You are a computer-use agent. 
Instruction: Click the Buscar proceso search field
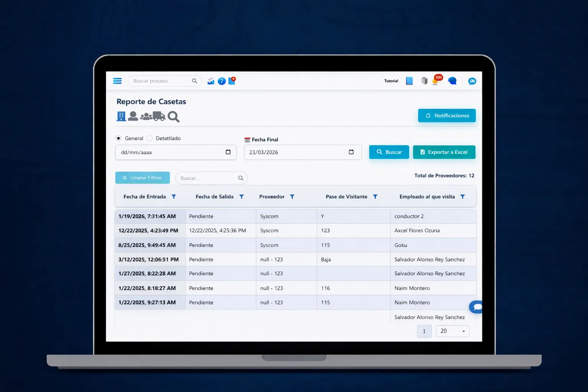coord(161,81)
